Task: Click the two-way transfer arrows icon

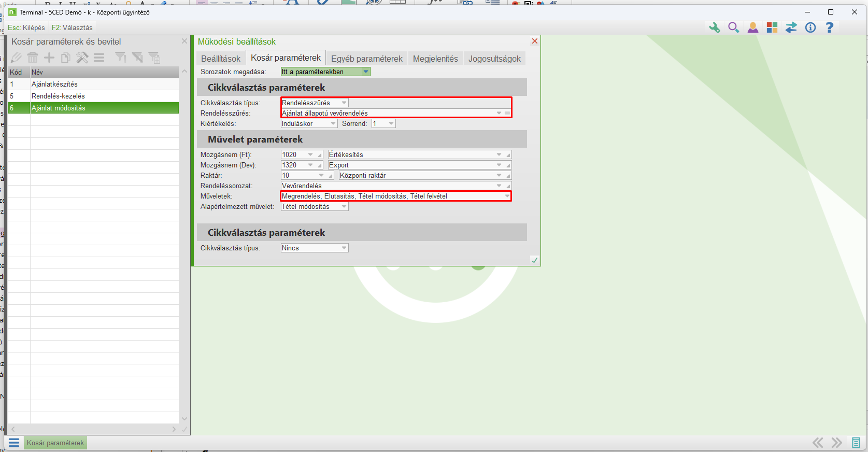Action: pos(791,27)
